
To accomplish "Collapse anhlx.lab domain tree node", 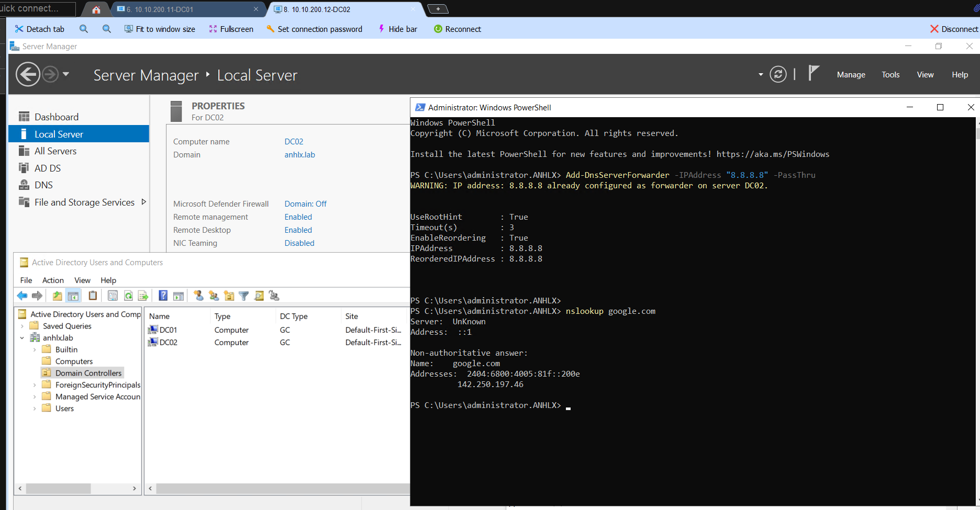I will 22,338.
